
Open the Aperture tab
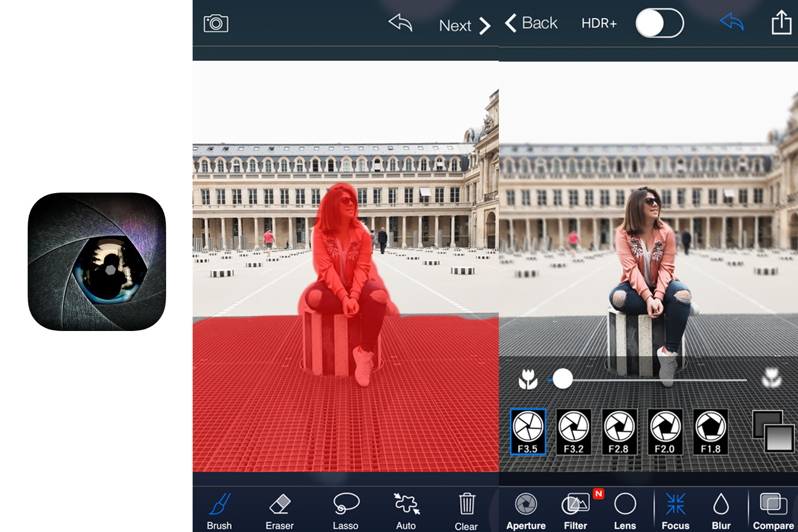[x=526, y=511]
